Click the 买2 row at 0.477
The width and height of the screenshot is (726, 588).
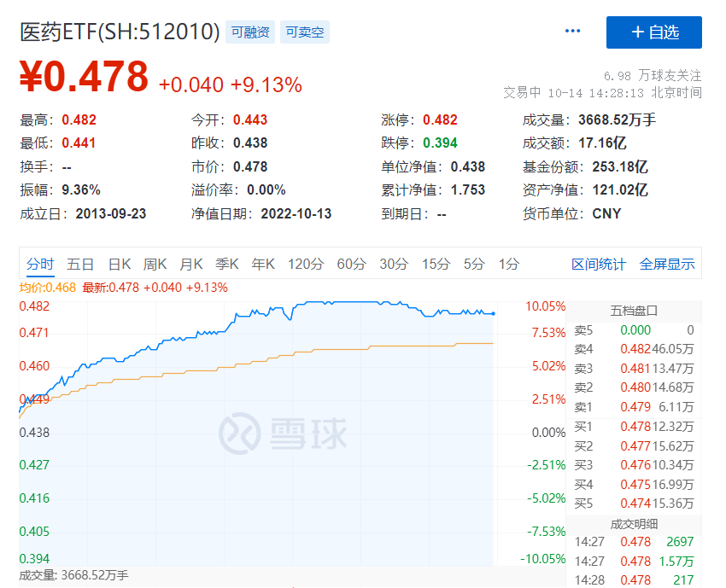[634, 446]
